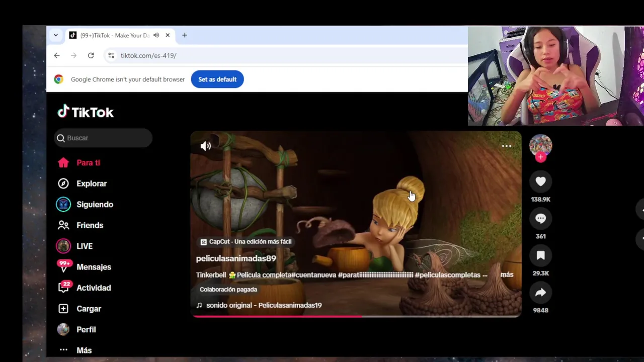The height and width of the screenshot is (362, 644).
Task: Go back in Chrome
Action: [57, 55]
